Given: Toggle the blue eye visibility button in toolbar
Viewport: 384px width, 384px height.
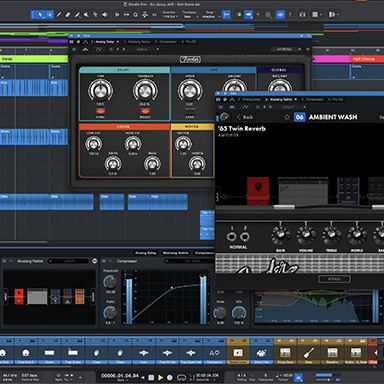Looking at the screenshot, I should coord(280,15).
